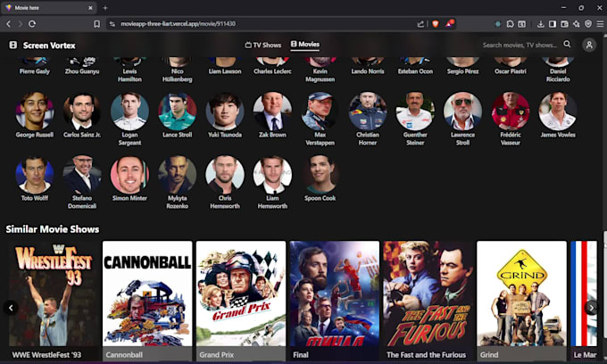Image resolution: width=607 pixels, height=364 pixels.
Task: Switch to Movies section
Action: point(305,45)
